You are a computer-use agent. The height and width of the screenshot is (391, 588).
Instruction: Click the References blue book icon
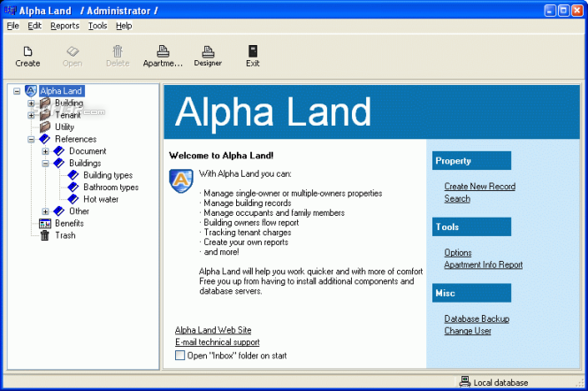click(x=44, y=139)
